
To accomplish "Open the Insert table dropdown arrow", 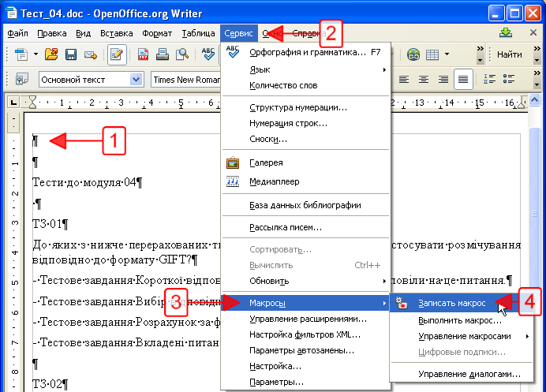I will click(x=447, y=54).
